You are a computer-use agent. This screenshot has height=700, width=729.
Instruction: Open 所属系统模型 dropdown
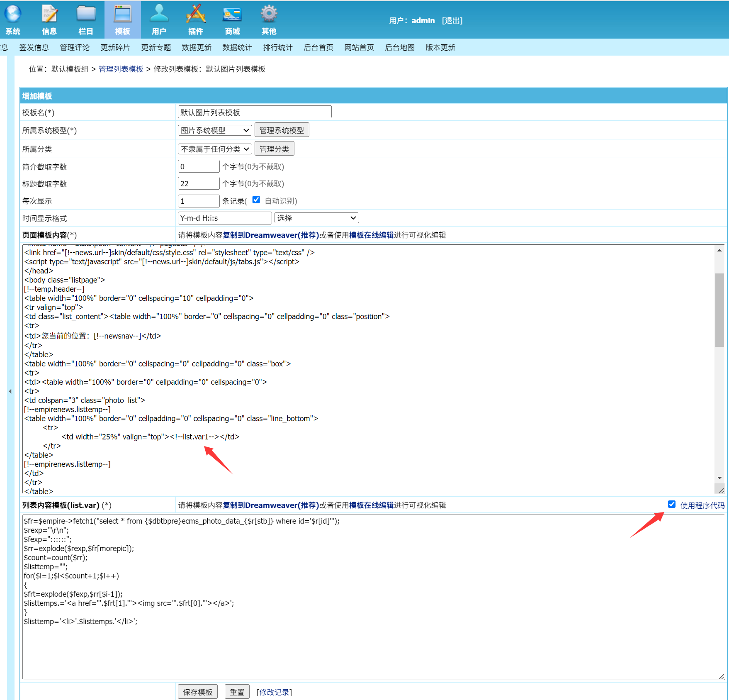point(215,130)
